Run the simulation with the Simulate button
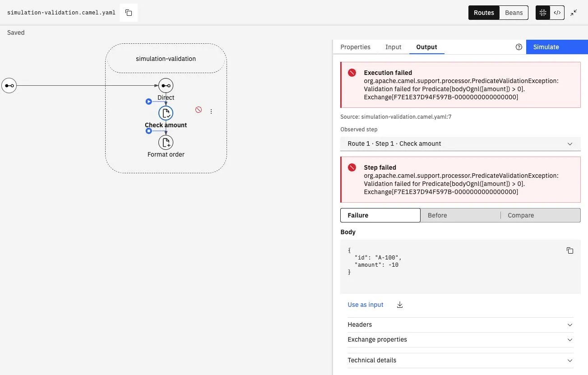The image size is (588, 375). tap(557, 47)
